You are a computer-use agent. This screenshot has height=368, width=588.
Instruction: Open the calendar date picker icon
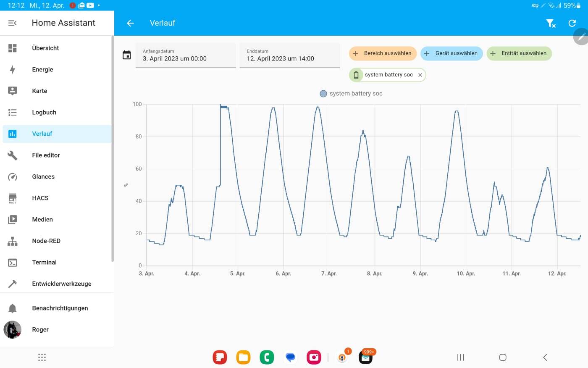(126, 55)
